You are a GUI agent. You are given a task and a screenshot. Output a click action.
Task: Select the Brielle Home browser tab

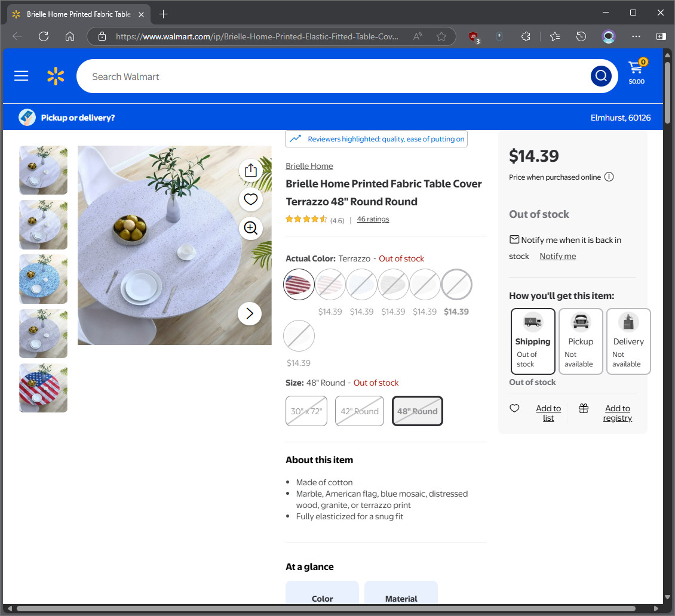(79, 14)
